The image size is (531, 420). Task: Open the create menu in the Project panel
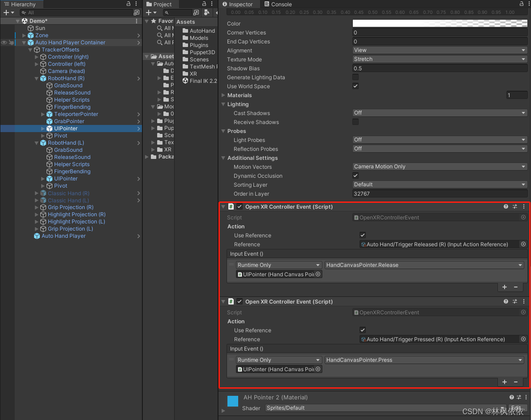click(x=148, y=12)
